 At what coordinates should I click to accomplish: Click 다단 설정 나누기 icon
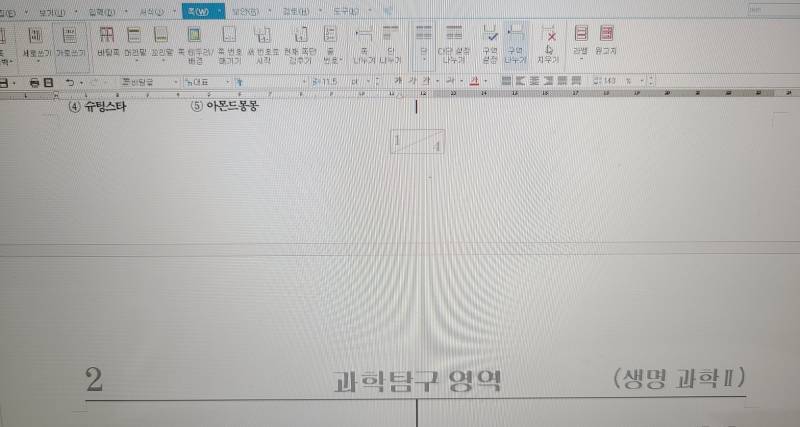(454, 34)
